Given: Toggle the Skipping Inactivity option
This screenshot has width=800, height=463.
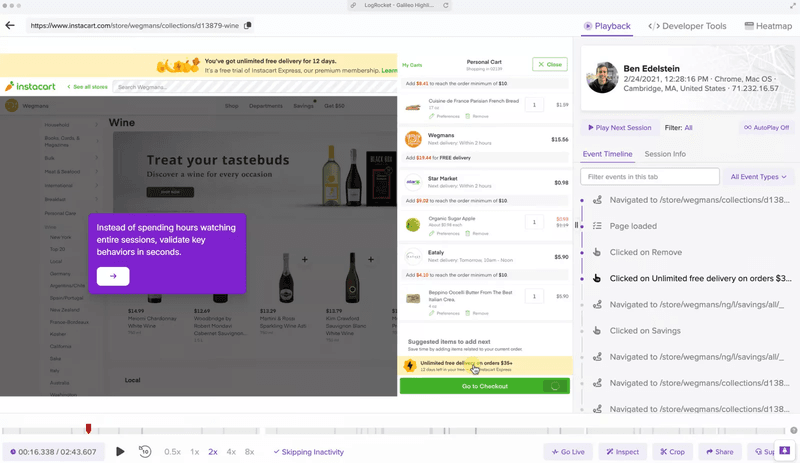Looking at the screenshot, I should tap(308, 452).
